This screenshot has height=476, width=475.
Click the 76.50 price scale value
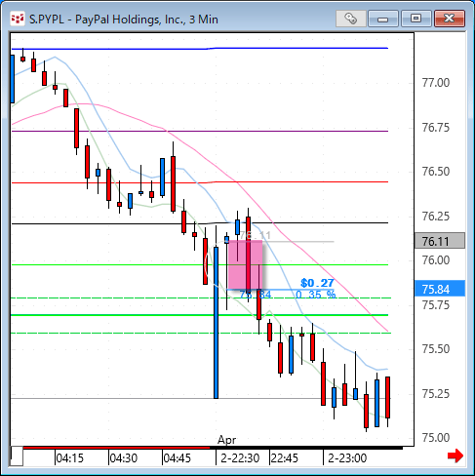436,172
